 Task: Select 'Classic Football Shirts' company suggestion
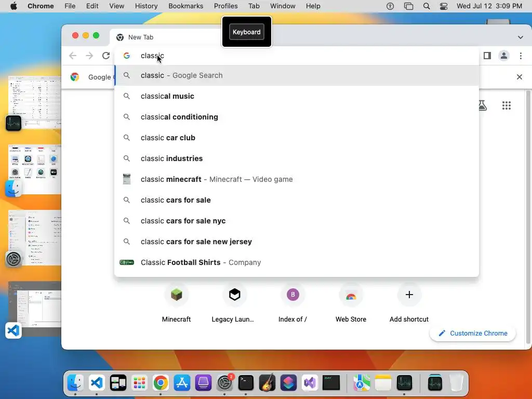(x=297, y=262)
